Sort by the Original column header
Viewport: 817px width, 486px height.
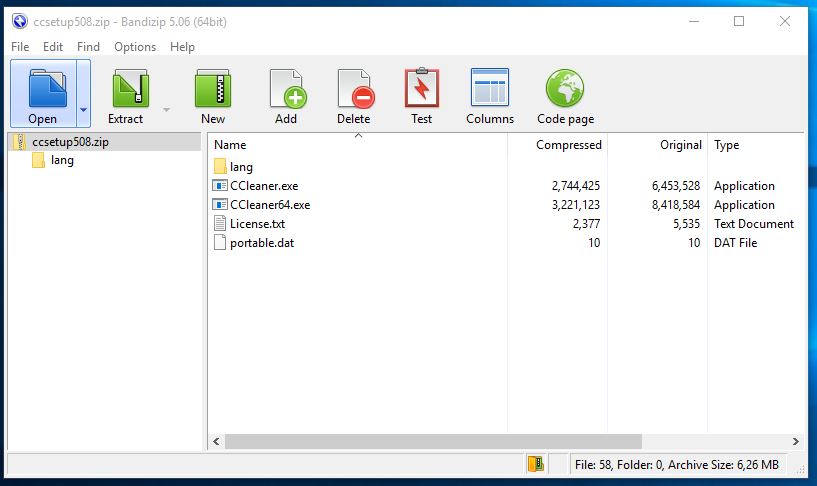[658, 145]
